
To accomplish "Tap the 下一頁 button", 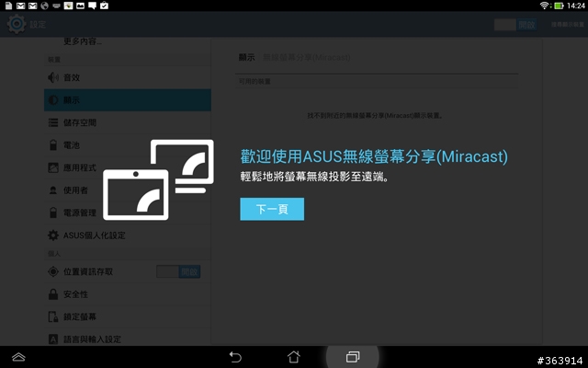I will [272, 209].
